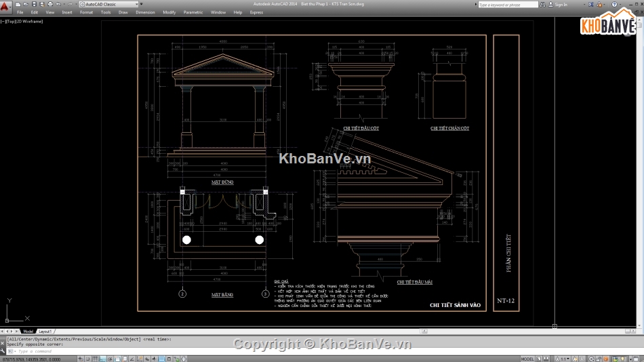Open the Window menu
644x362 pixels.
pos(218,12)
